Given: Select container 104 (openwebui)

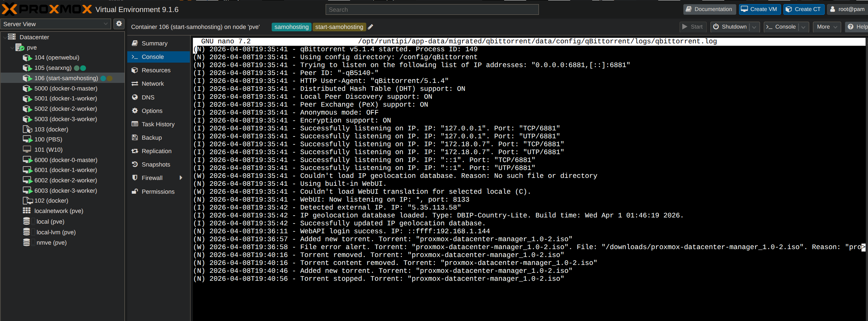Looking at the screenshot, I should click(x=56, y=57).
